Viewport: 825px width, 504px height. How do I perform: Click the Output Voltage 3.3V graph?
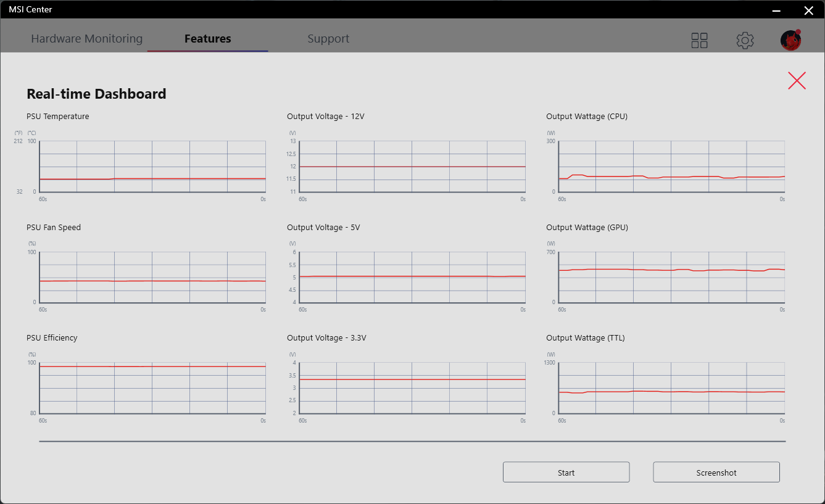click(x=412, y=388)
